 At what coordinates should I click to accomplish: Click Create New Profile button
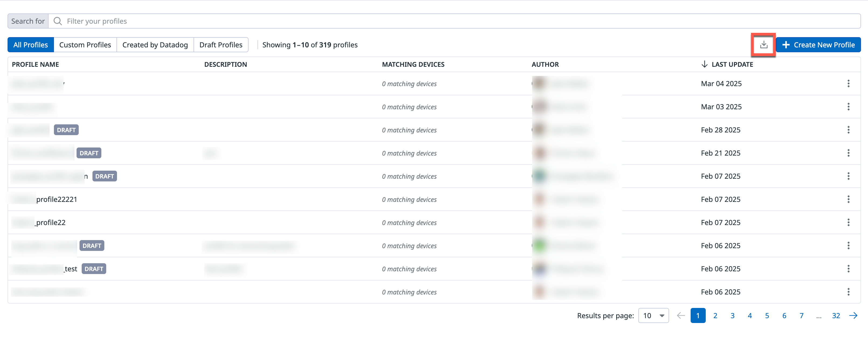[818, 45]
